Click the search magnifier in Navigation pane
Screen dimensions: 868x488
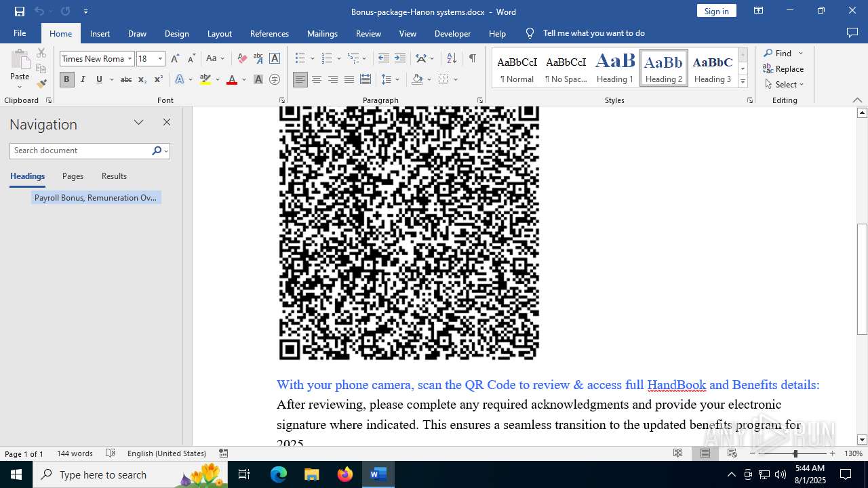click(157, 150)
